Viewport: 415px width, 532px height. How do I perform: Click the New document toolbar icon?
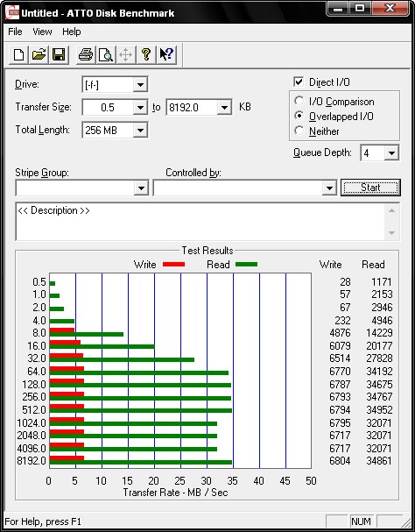pos(18,54)
